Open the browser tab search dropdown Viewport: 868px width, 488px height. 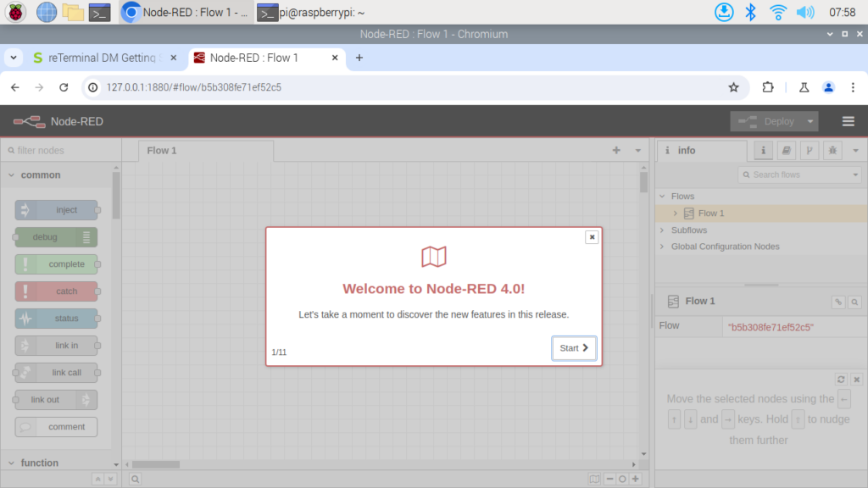tap(14, 58)
